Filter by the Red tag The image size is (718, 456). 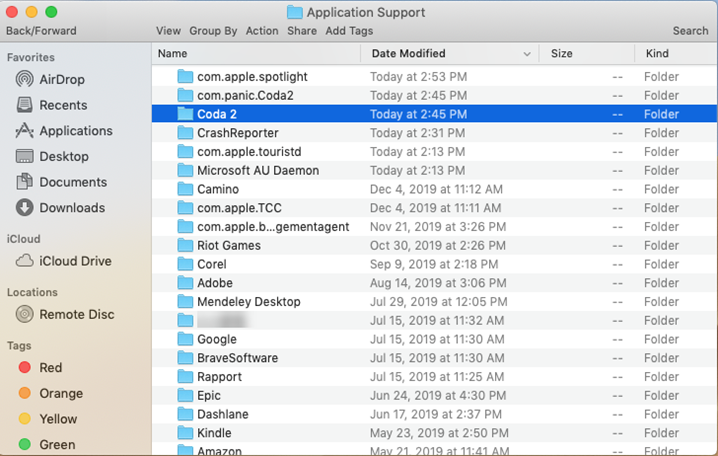point(40,368)
